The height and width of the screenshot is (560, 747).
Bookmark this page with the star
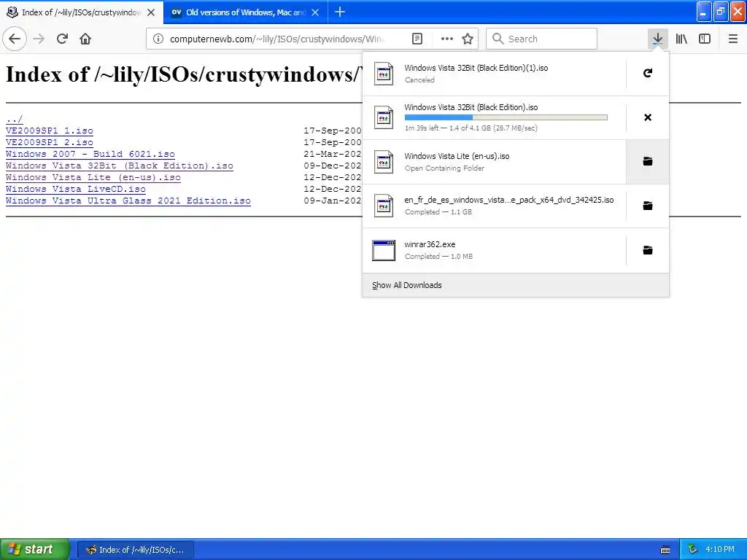click(x=468, y=39)
